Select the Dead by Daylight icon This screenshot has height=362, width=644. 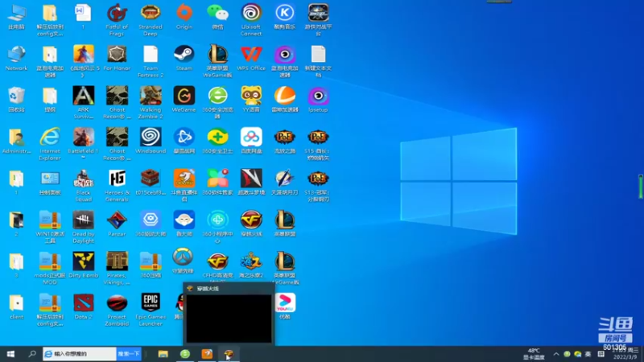84,227
